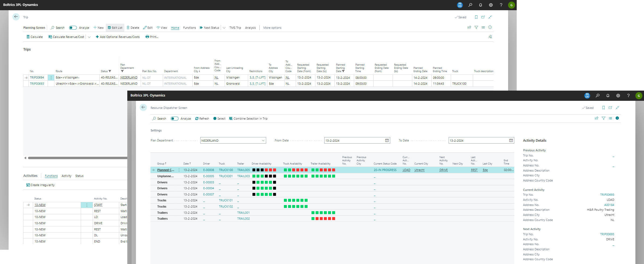Open Trip page in new window

point(483,17)
